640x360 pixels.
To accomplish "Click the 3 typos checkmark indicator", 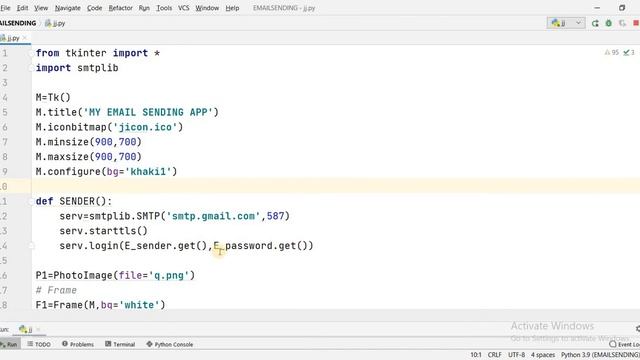I will point(629,53).
